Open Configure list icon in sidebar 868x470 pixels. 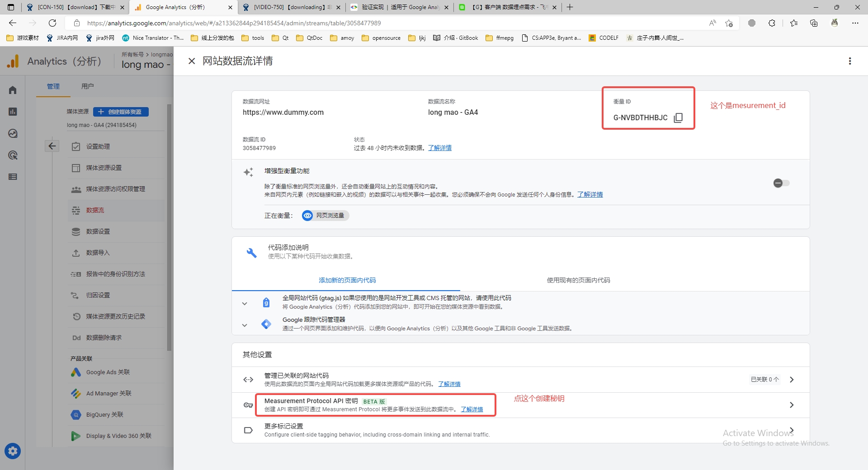point(13,177)
